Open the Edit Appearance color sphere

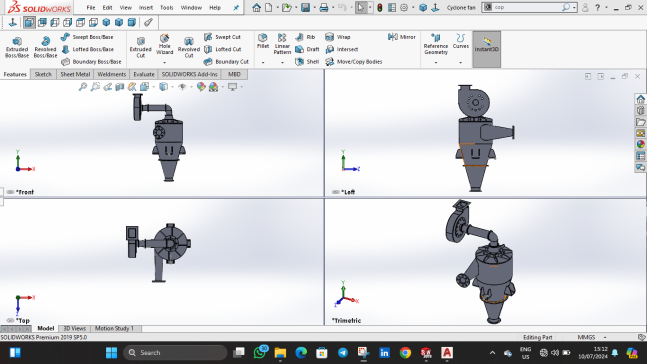pos(201,87)
